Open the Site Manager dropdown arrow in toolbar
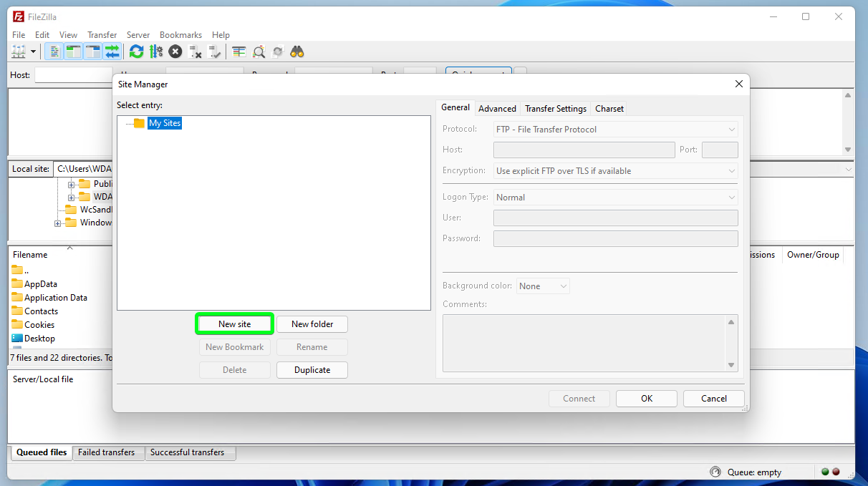 [x=33, y=52]
